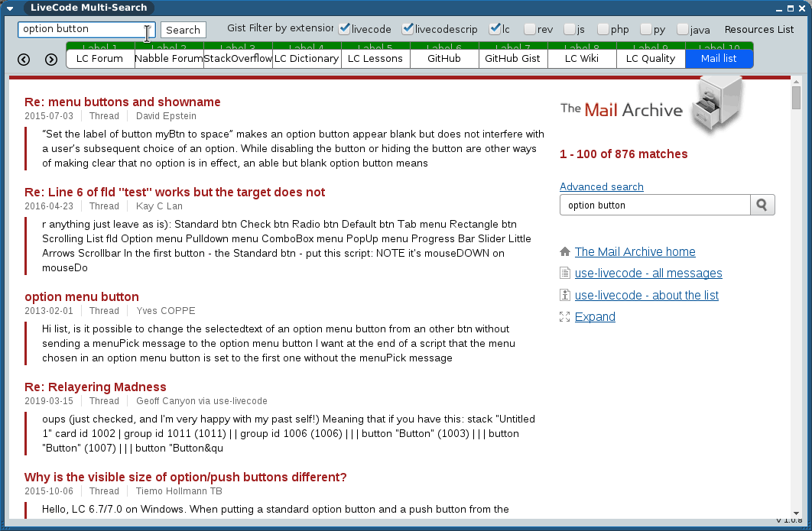The height and width of the screenshot is (531, 812).
Task: Go forward with the right arrow icon
Action: (50, 60)
